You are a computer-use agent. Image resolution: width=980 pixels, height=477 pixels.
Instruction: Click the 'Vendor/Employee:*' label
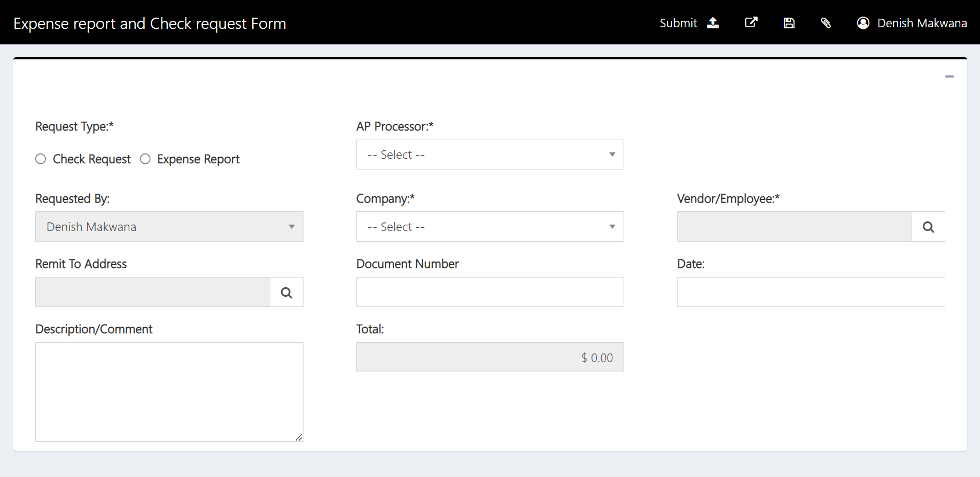coord(728,199)
